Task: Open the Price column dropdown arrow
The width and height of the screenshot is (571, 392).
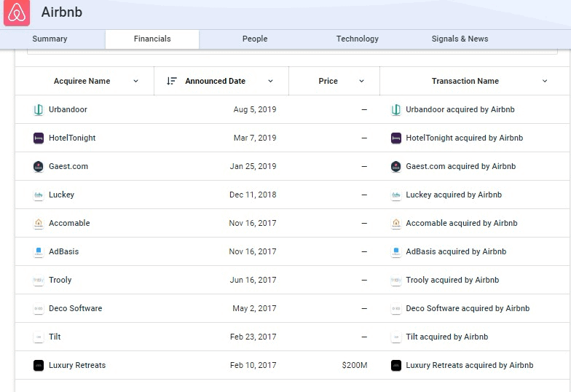Action: 361,81
